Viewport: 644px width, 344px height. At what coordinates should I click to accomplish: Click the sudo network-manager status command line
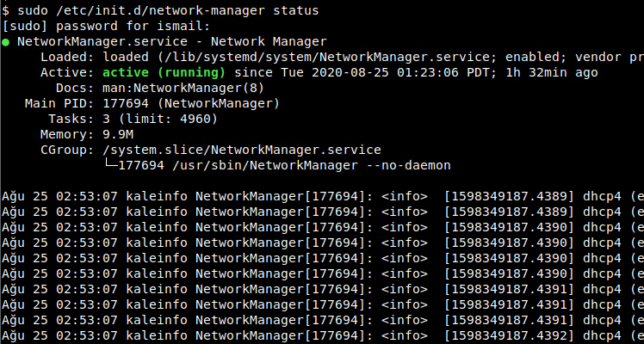[x=160, y=10]
